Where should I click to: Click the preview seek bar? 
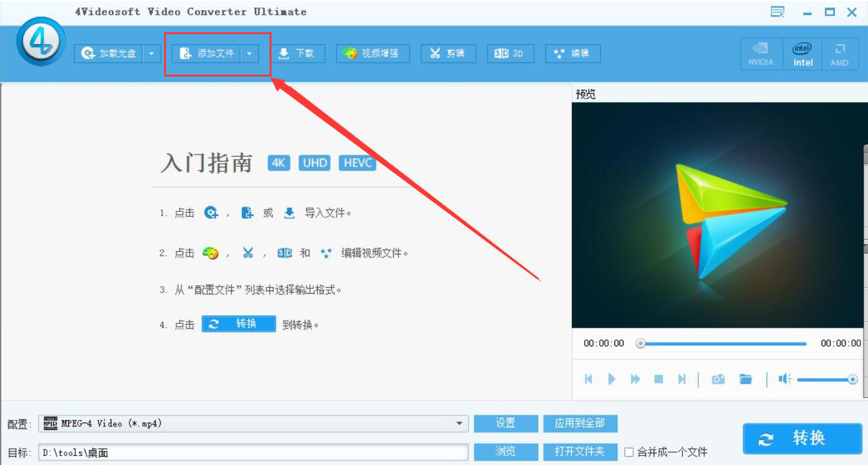(721, 344)
